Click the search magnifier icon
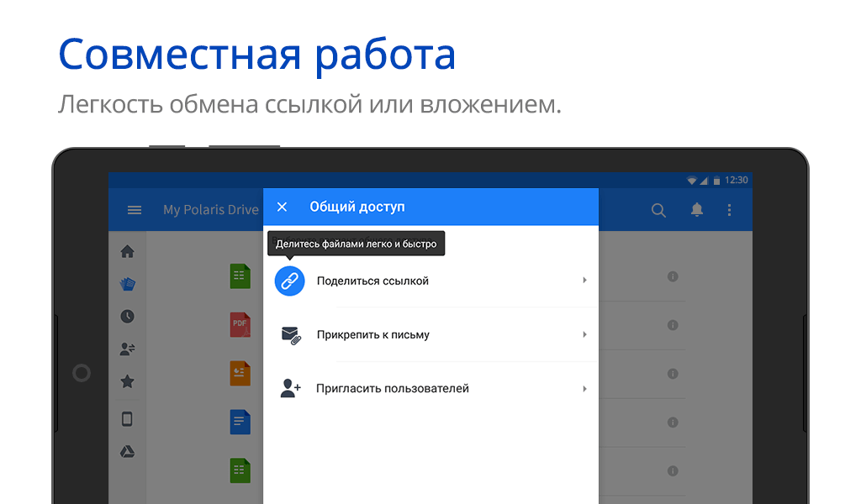 pos(658,210)
